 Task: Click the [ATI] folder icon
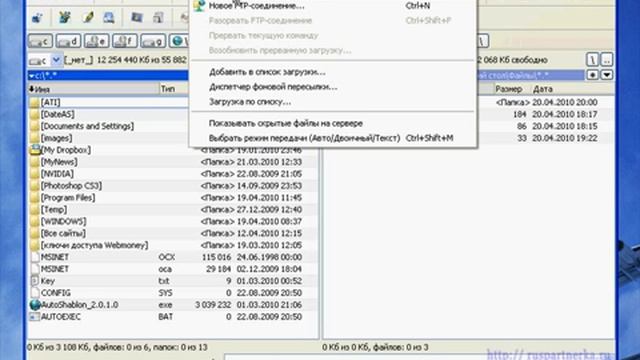tap(35, 102)
